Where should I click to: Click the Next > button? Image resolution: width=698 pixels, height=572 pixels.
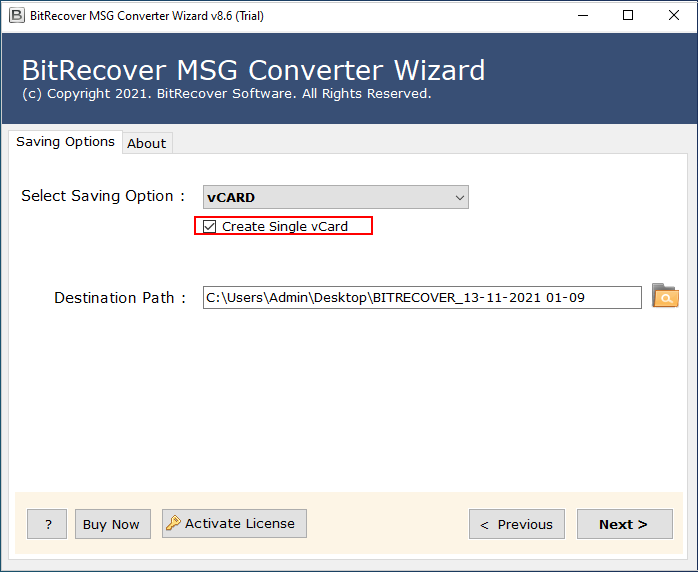pyautogui.click(x=624, y=524)
